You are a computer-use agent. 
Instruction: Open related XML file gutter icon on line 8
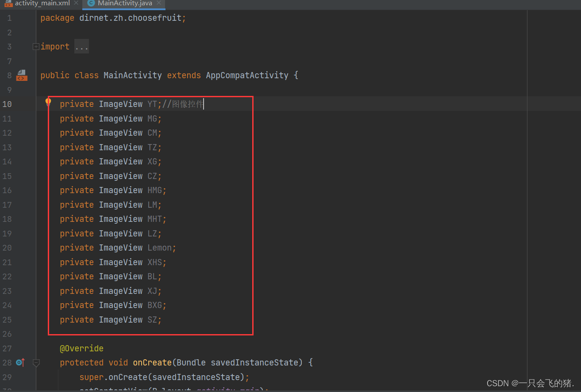pos(22,75)
